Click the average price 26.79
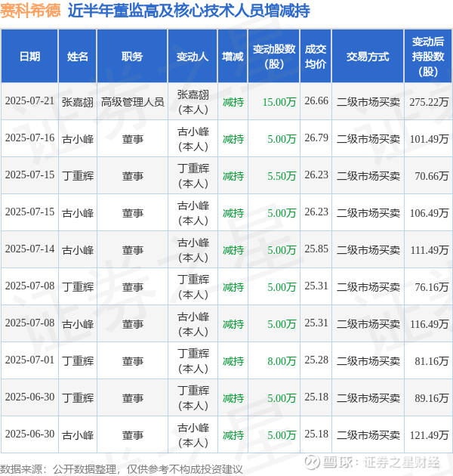This screenshot has width=453, height=476. (x=316, y=138)
